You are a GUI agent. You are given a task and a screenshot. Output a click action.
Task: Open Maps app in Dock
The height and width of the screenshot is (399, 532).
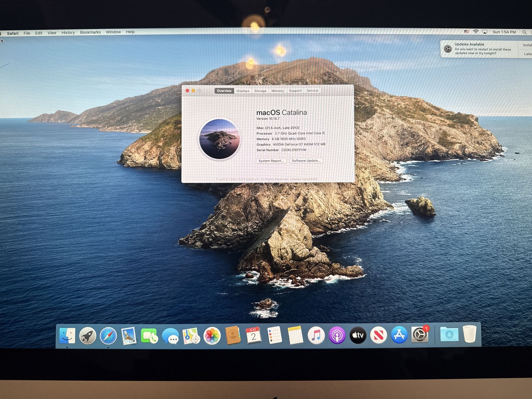coord(191,336)
